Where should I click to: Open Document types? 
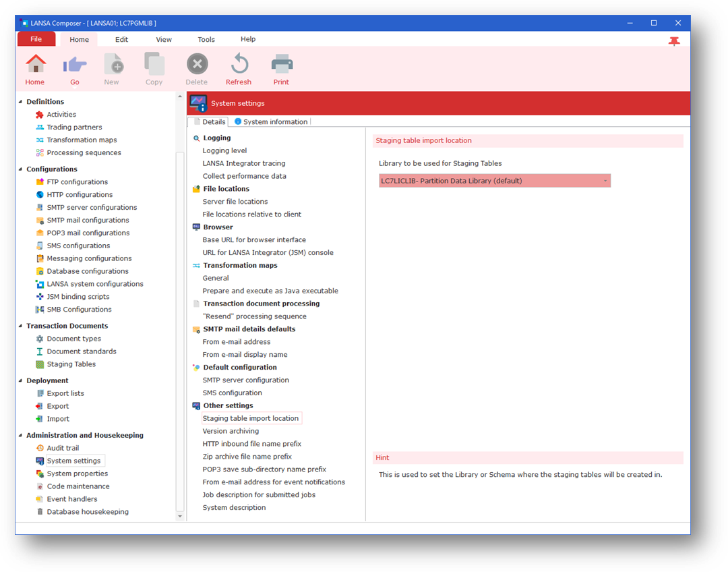coord(73,339)
